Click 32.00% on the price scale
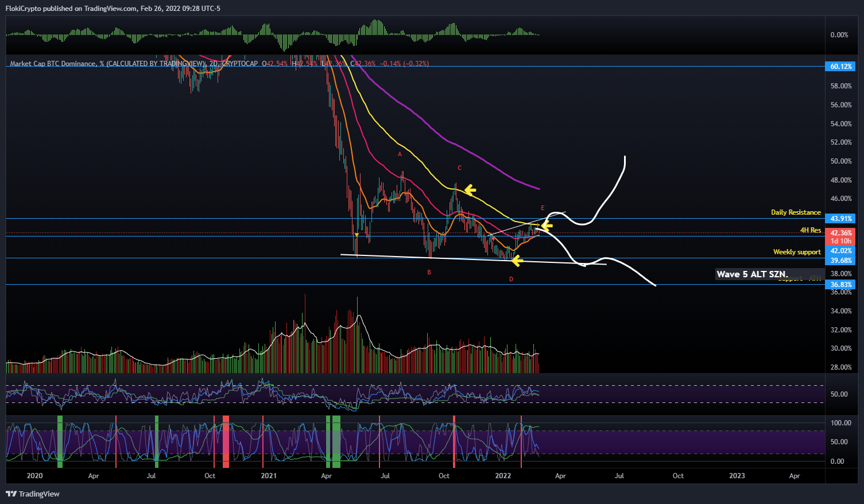 point(841,330)
